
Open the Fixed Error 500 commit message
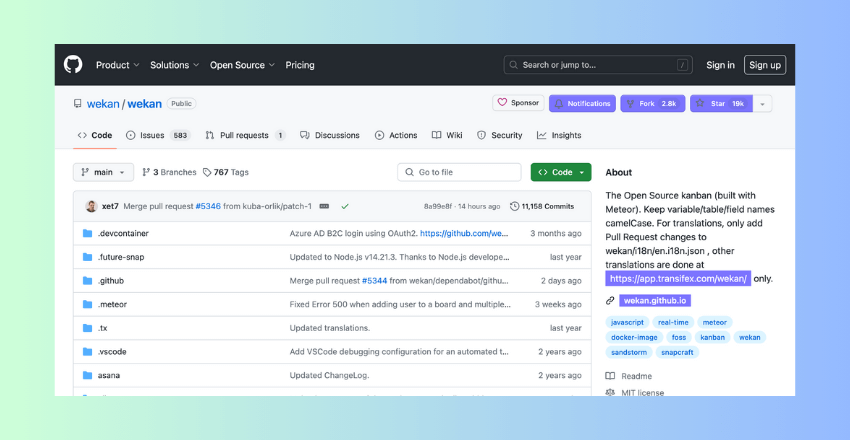click(x=400, y=305)
